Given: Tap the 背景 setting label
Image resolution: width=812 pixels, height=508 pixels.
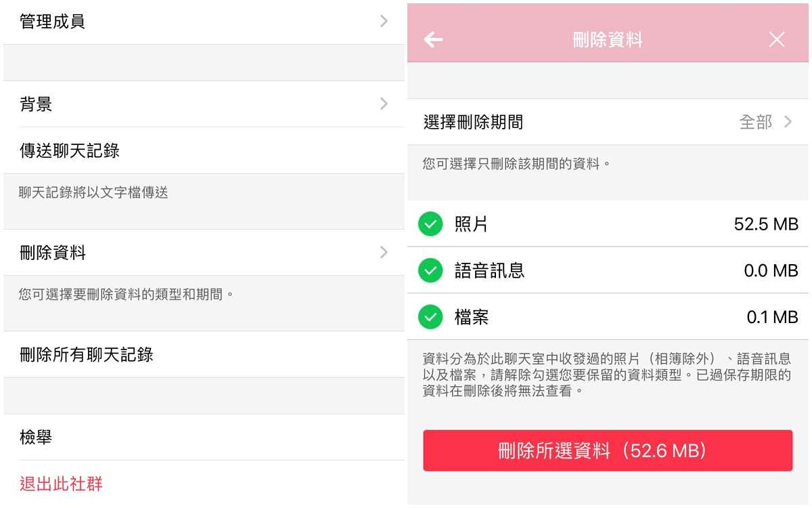Looking at the screenshot, I should pos(36,104).
